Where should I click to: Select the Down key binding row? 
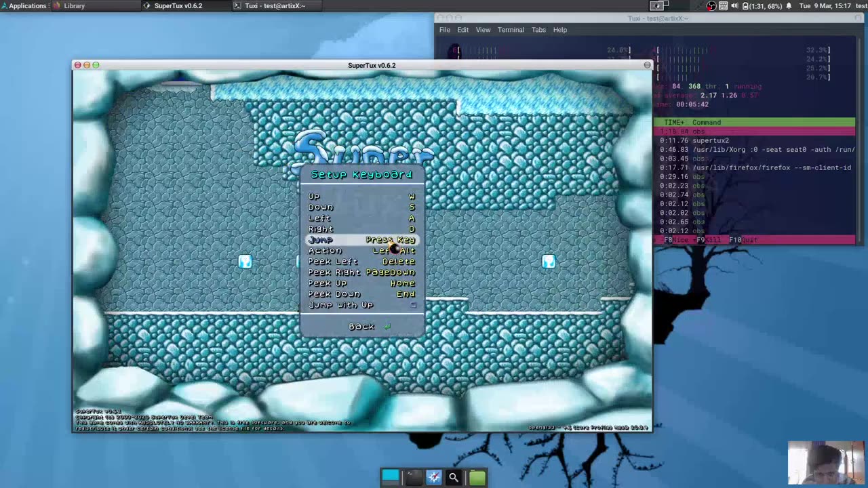361,207
